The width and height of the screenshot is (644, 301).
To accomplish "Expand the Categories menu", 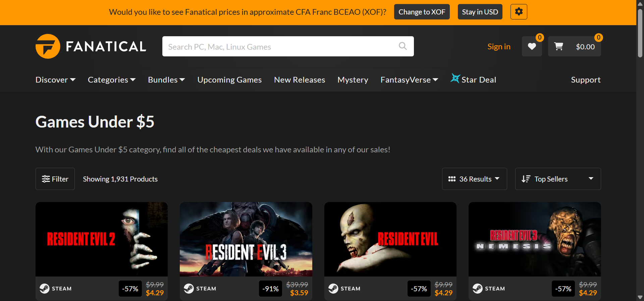I will coord(112,80).
